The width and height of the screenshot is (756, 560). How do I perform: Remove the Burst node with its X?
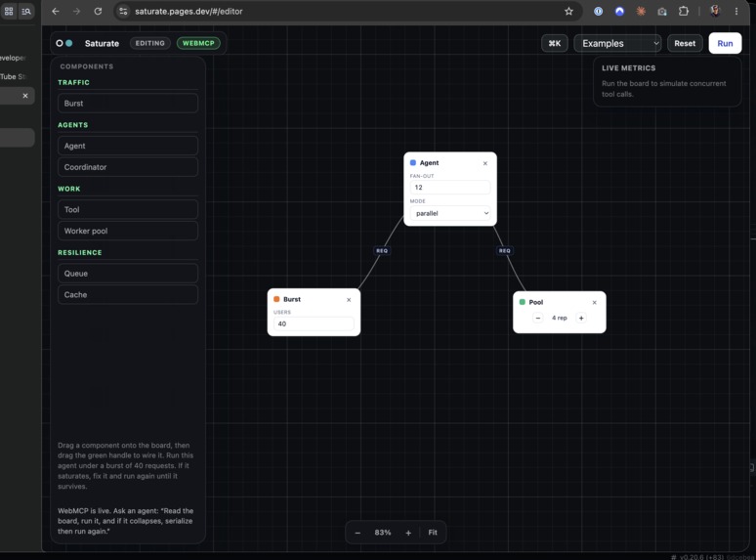[x=349, y=300]
